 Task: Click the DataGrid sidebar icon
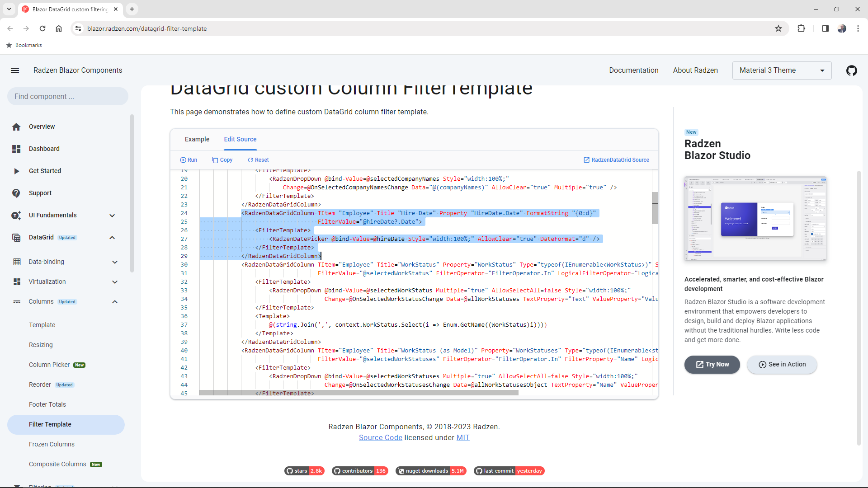(16, 238)
